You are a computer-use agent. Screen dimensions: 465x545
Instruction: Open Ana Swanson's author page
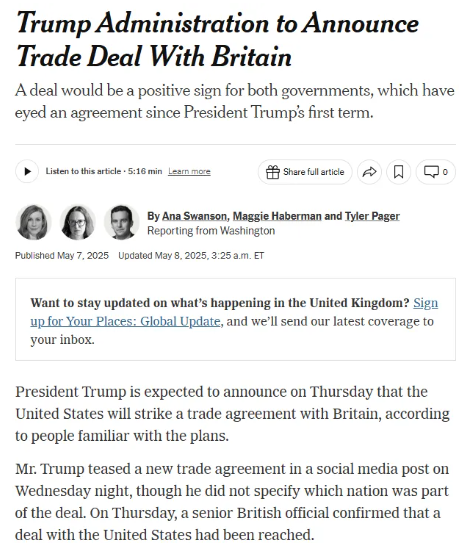click(194, 216)
